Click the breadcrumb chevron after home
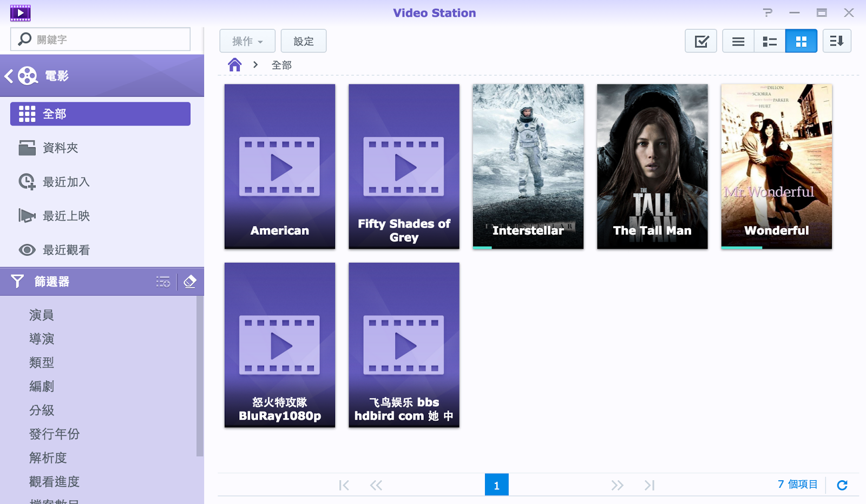866x504 pixels. click(x=255, y=65)
